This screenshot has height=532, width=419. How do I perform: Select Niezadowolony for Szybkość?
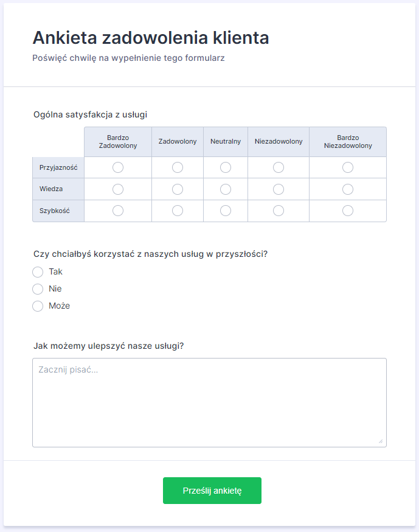click(279, 211)
